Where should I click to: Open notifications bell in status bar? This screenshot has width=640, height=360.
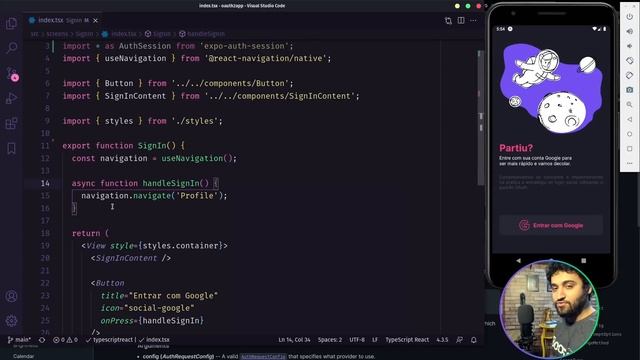pos(473,340)
